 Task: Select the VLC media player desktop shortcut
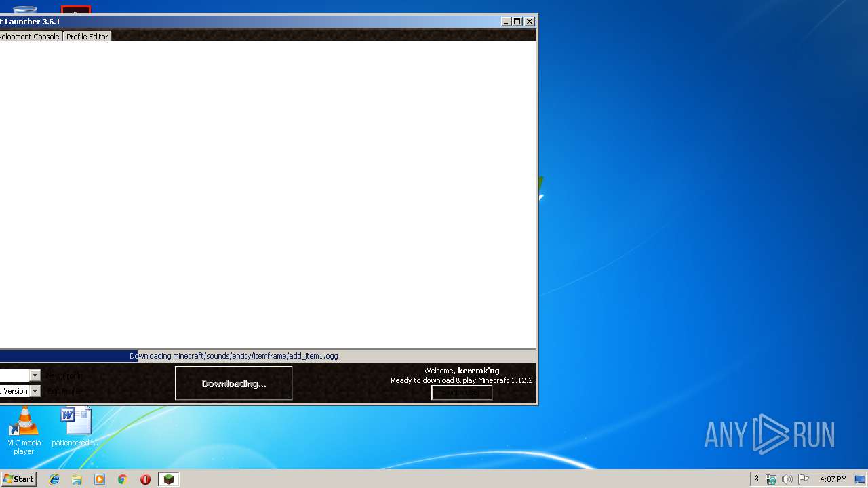pyautogui.click(x=24, y=432)
